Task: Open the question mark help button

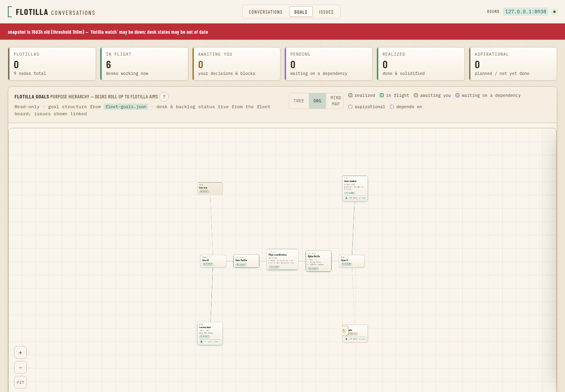Action: 164,97
